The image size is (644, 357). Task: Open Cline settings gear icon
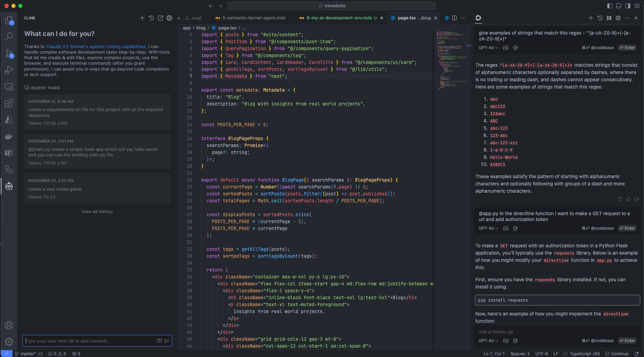coord(169,18)
